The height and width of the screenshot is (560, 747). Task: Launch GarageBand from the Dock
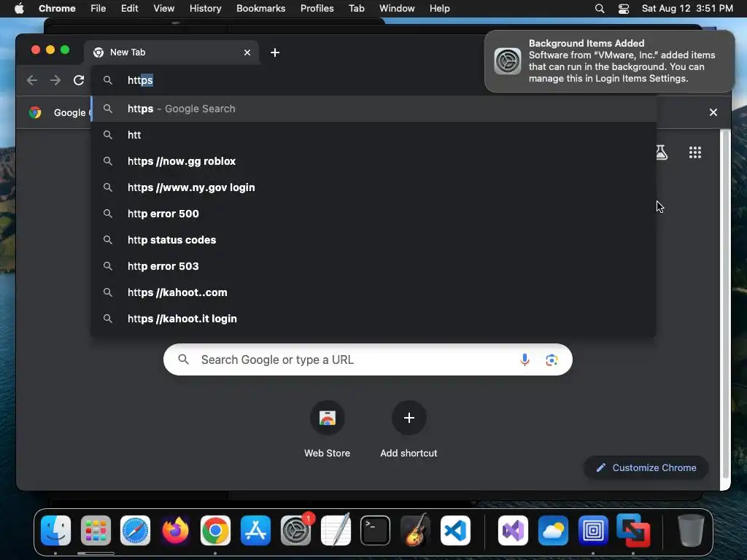[415, 531]
